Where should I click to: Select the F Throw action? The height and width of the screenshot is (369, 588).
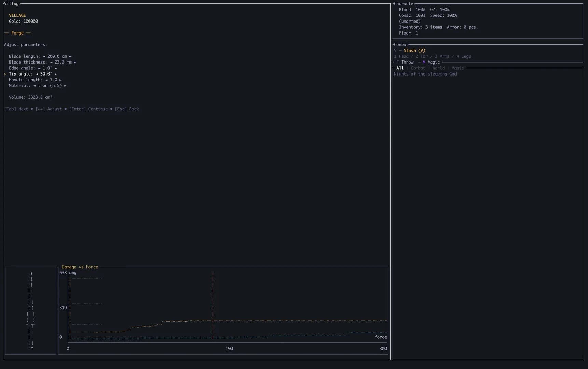point(405,62)
